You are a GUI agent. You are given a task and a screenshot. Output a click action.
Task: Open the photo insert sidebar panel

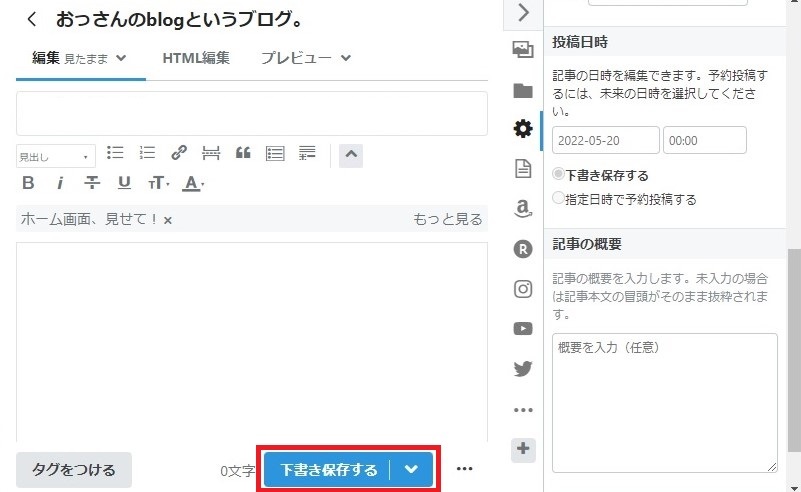[x=523, y=49]
